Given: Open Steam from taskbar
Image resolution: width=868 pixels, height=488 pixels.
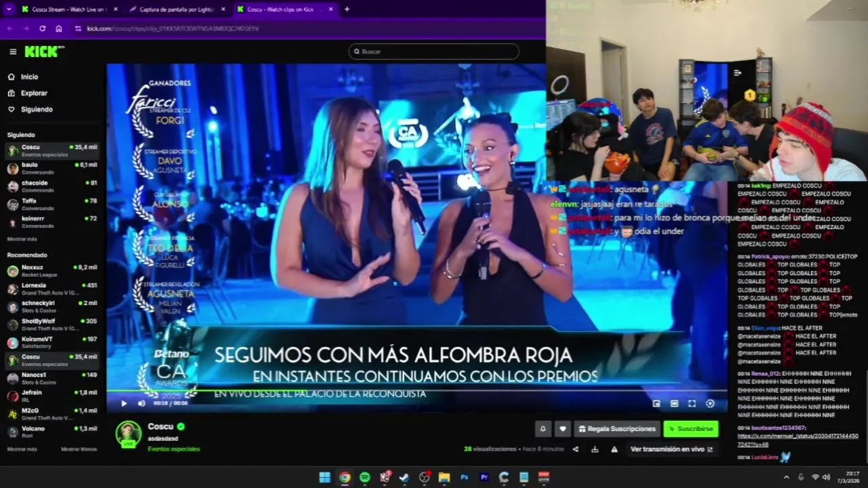Looking at the screenshot, I should pyautogui.click(x=404, y=477).
